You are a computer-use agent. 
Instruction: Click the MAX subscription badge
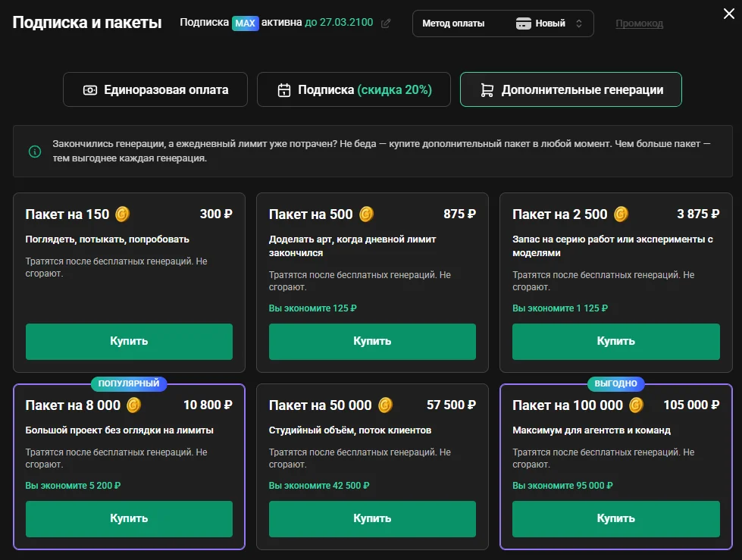pyautogui.click(x=245, y=23)
